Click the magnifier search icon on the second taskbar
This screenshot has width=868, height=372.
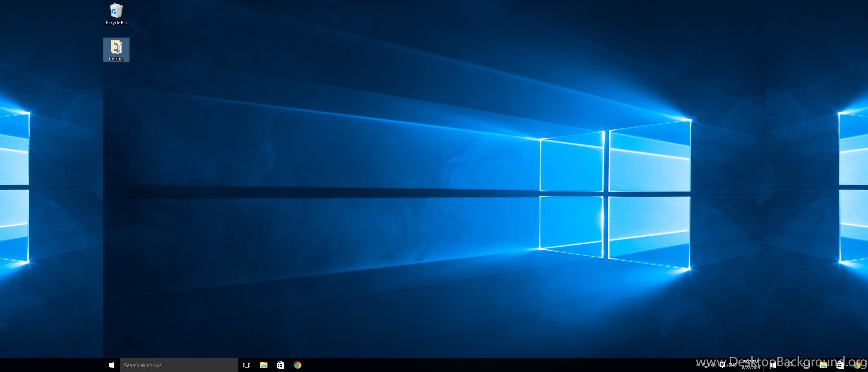789,365
